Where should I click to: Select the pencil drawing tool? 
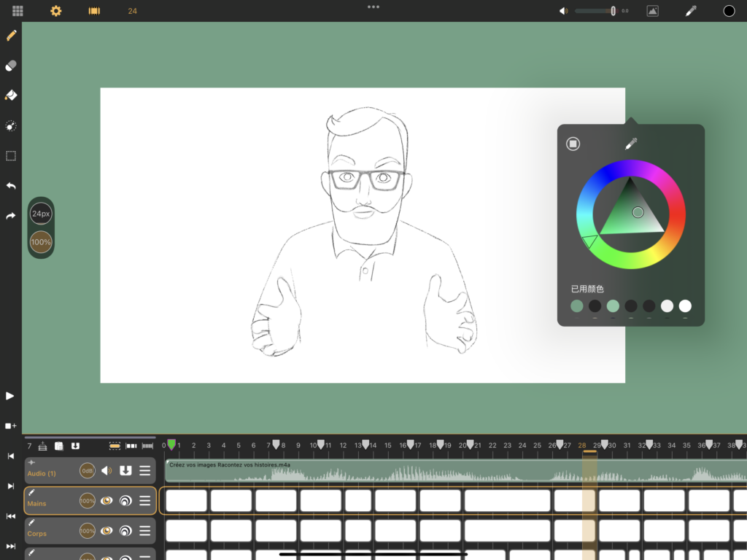pos(11,36)
